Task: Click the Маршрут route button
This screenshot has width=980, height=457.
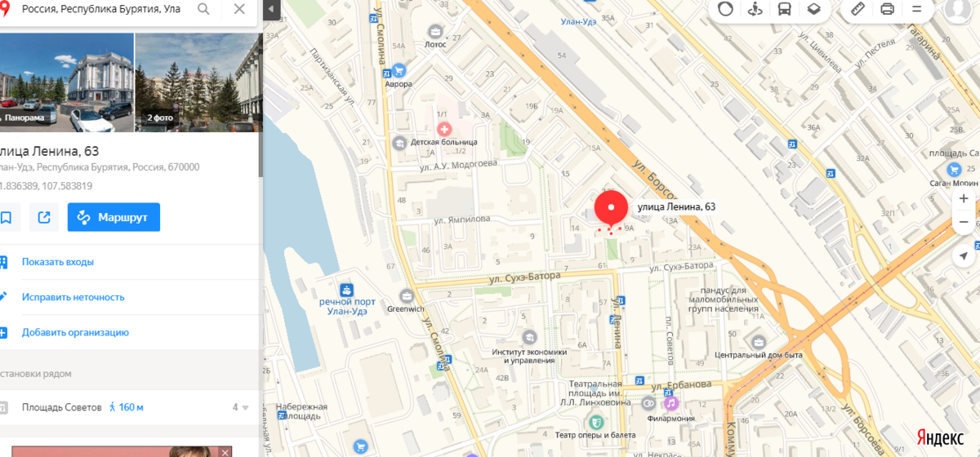Action: (x=114, y=217)
